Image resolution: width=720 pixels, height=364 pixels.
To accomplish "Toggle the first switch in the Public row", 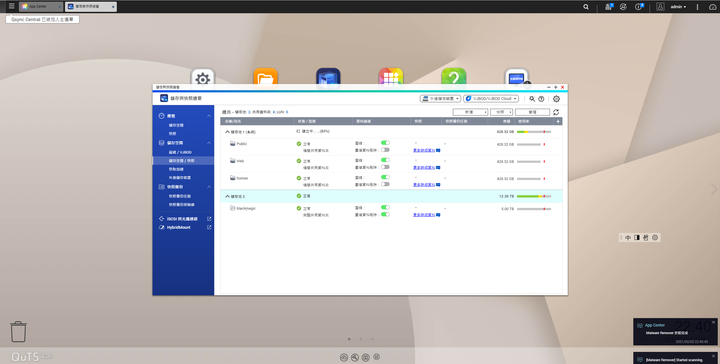I will pyautogui.click(x=385, y=143).
